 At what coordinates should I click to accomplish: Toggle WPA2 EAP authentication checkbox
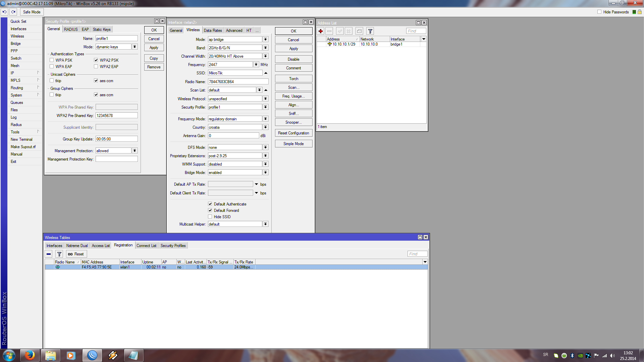96,67
